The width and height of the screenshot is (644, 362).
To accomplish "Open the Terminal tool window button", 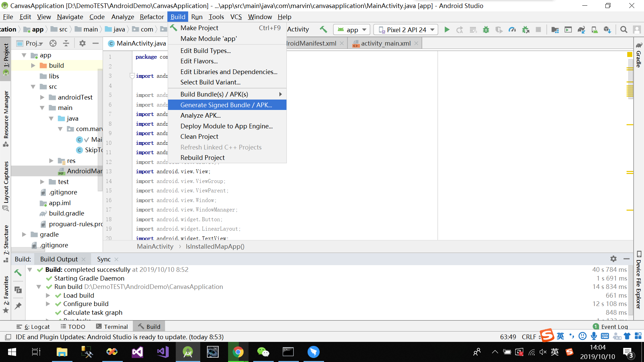I will coord(112,326).
